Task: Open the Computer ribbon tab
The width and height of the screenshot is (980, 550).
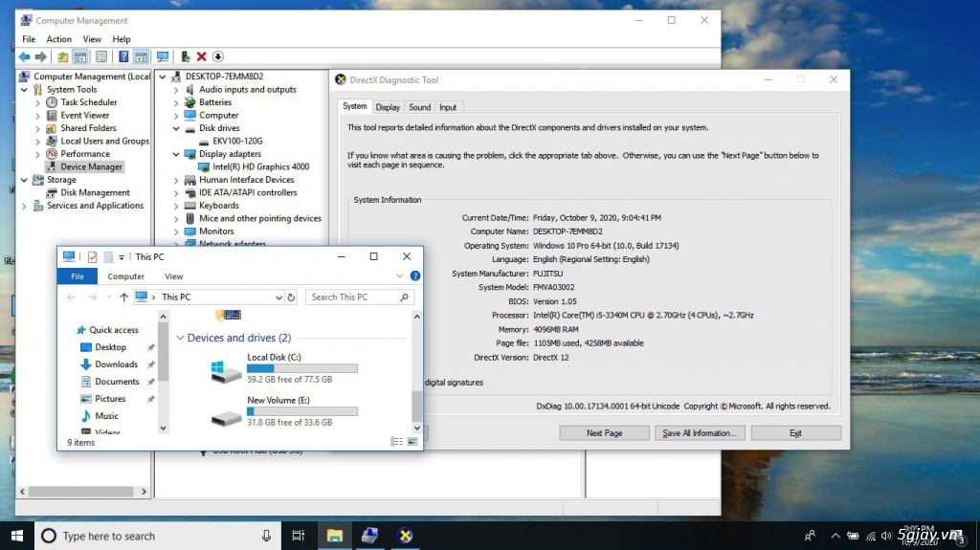Action: point(125,276)
